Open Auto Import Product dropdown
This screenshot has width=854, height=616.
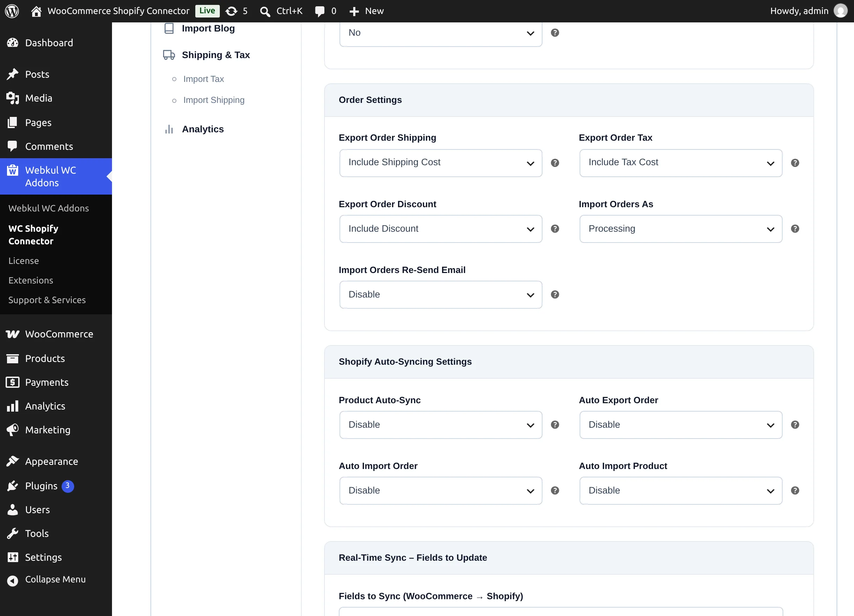point(681,491)
